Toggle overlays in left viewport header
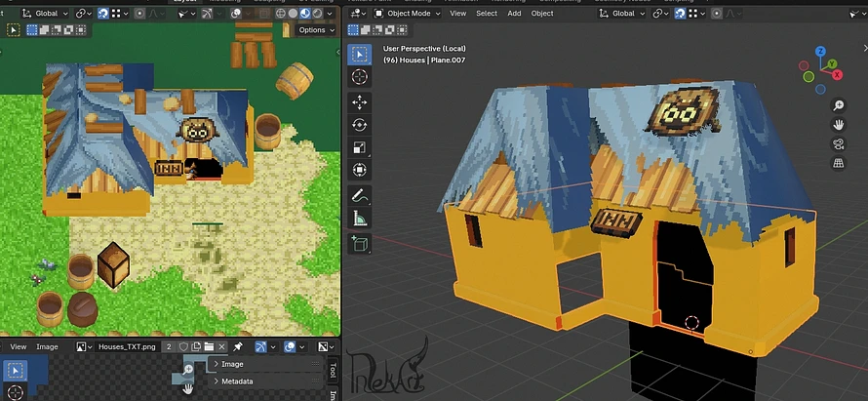The width and height of the screenshot is (868, 401). click(x=236, y=14)
